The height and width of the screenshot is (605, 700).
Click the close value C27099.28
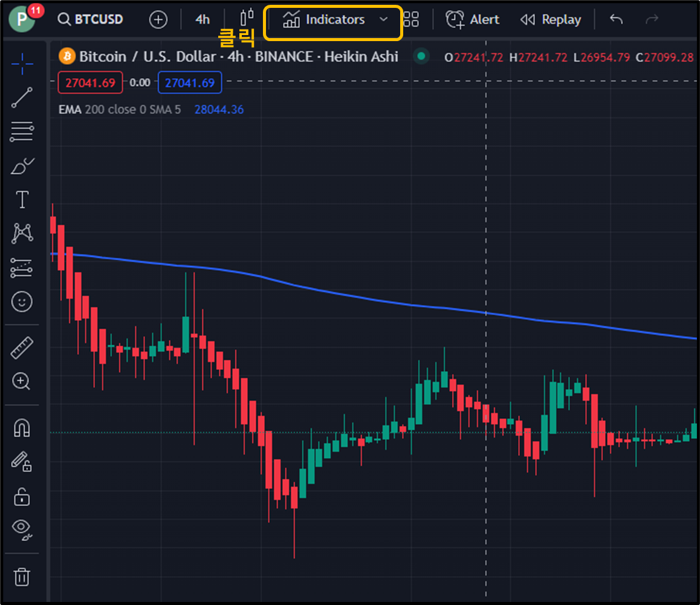(664, 57)
